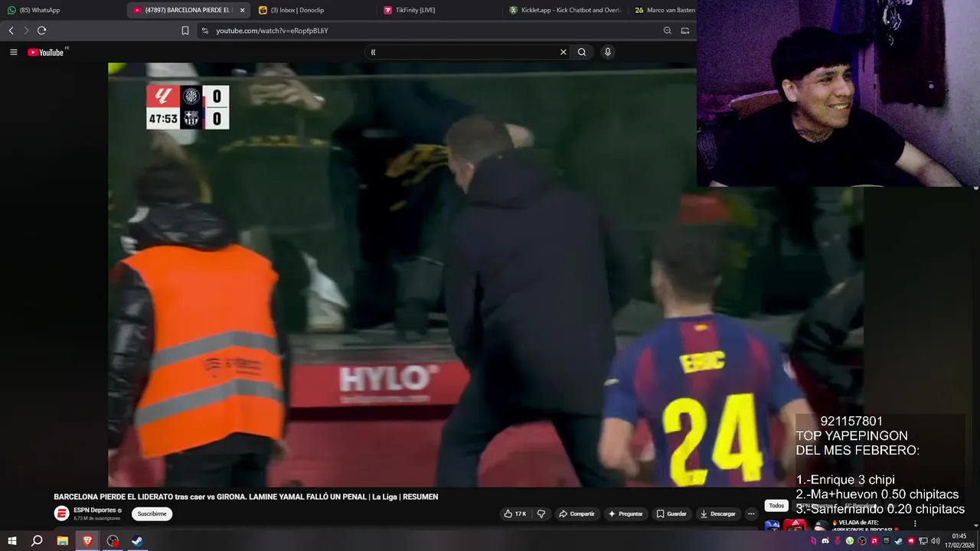This screenshot has width=980, height=551.
Task: Switch to Brave browser in the taskbar
Action: click(x=87, y=541)
